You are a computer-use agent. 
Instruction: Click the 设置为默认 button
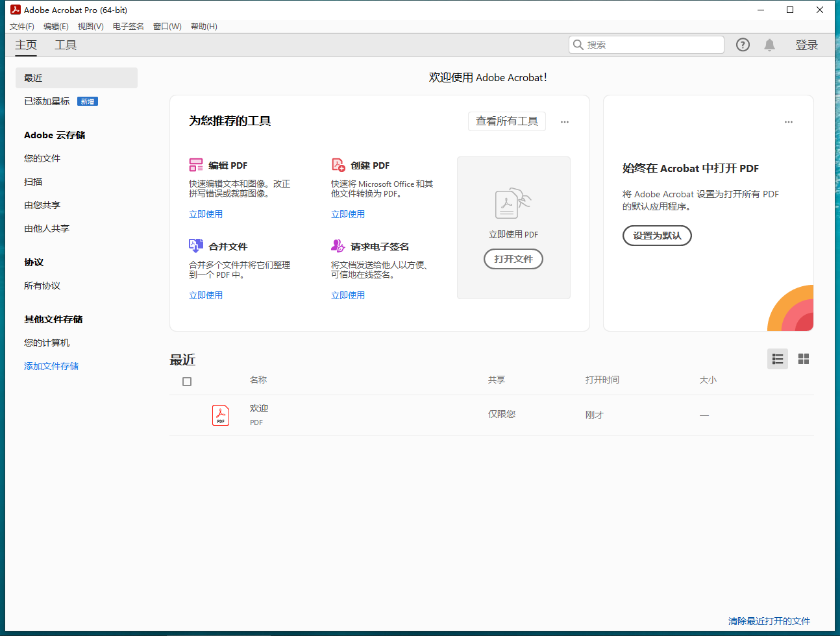click(x=657, y=236)
